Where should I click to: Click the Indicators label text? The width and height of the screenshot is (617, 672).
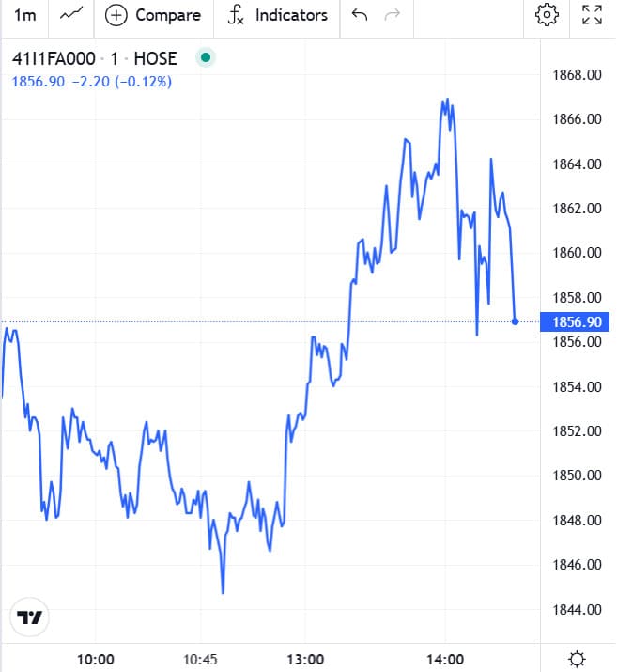tap(291, 15)
